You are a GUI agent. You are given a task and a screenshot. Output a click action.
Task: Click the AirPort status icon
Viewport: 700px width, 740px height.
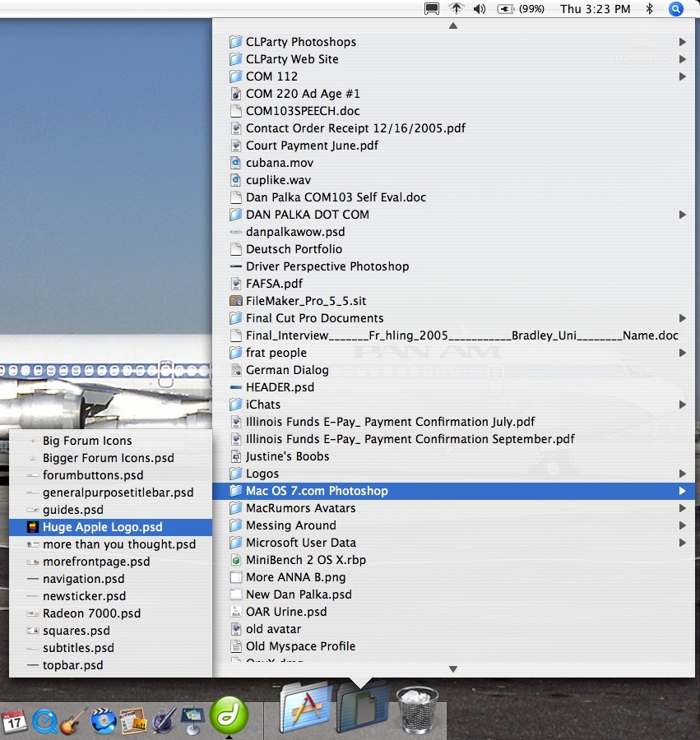point(456,9)
